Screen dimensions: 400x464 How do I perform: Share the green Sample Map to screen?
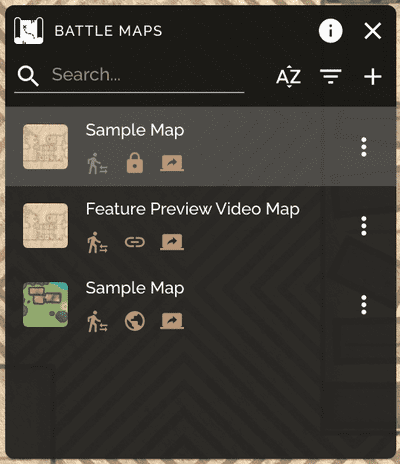pyautogui.click(x=172, y=321)
